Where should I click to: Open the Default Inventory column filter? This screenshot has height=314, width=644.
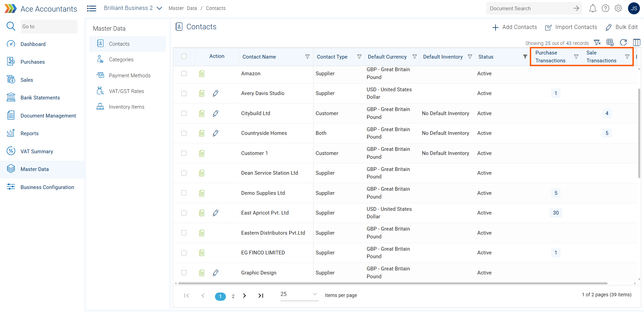click(x=470, y=57)
